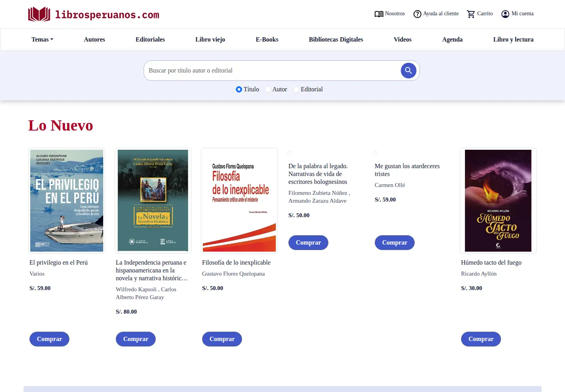Open the Mi cuenta link text

523,14
